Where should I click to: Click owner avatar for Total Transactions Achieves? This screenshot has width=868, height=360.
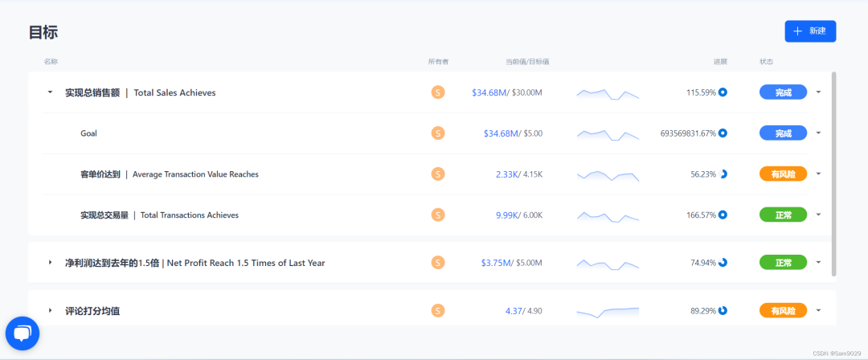[438, 215]
